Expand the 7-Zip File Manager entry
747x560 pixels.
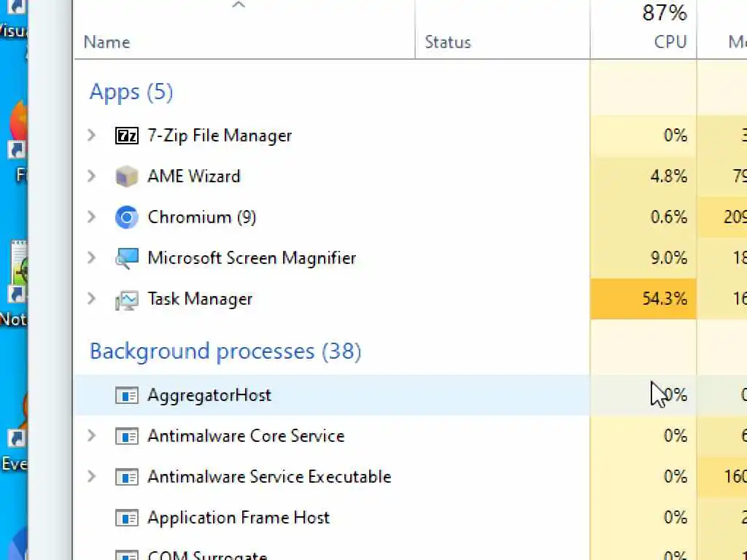point(91,136)
